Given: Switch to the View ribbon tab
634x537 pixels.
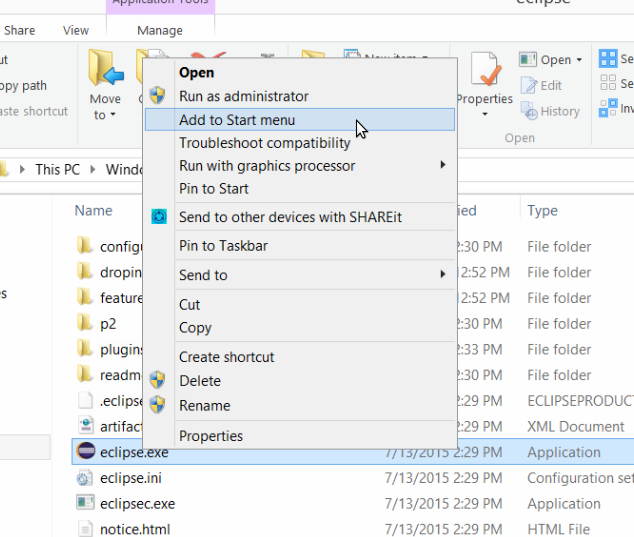Looking at the screenshot, I should [x=76, y=30].
